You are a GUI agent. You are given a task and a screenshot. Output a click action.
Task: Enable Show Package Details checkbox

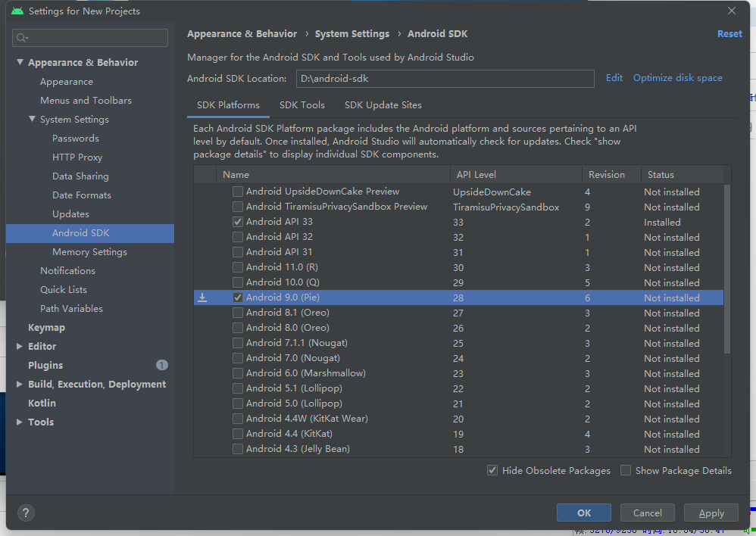(x=626, y=470)
